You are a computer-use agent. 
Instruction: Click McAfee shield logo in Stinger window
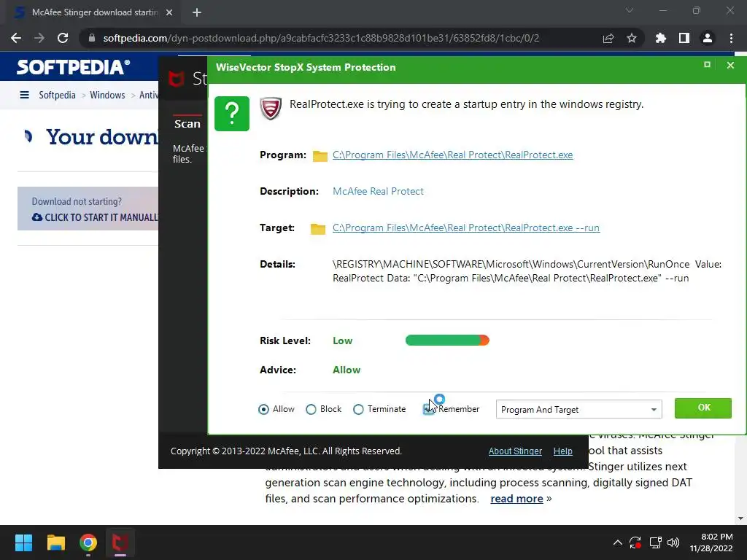[177, 79]
